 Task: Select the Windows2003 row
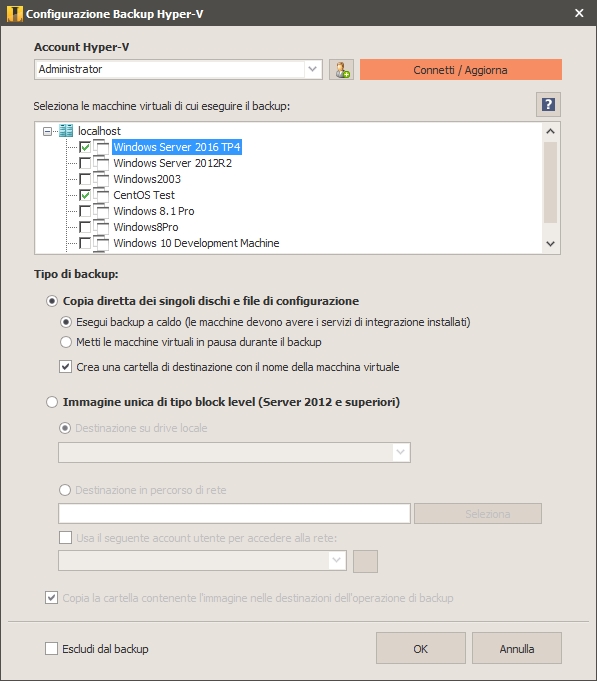pyautogui.click(x=147, y=179)
